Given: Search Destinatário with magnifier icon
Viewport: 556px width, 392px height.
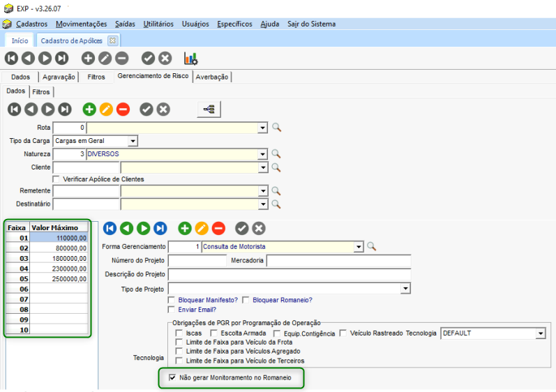Looking at the screenshot, I should [x=276, y=204].
